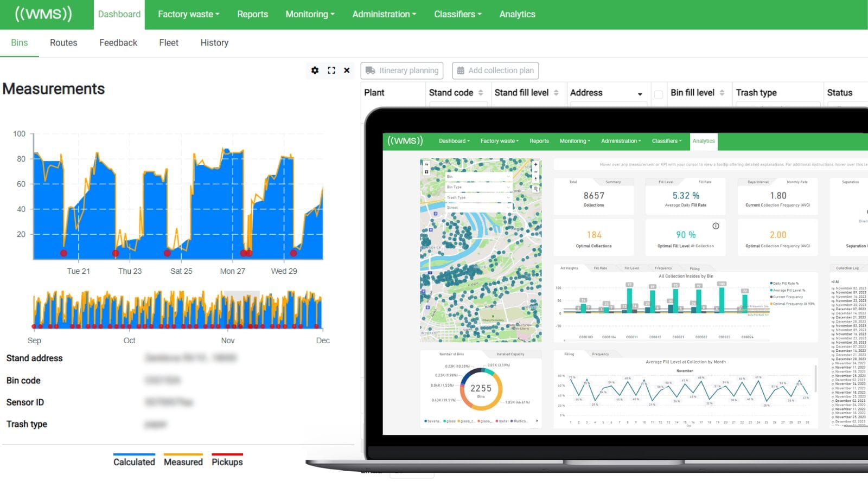Toggle the Calculated series in legend
Viewport: 868px width, 488px height.
[x=134, y=461]
